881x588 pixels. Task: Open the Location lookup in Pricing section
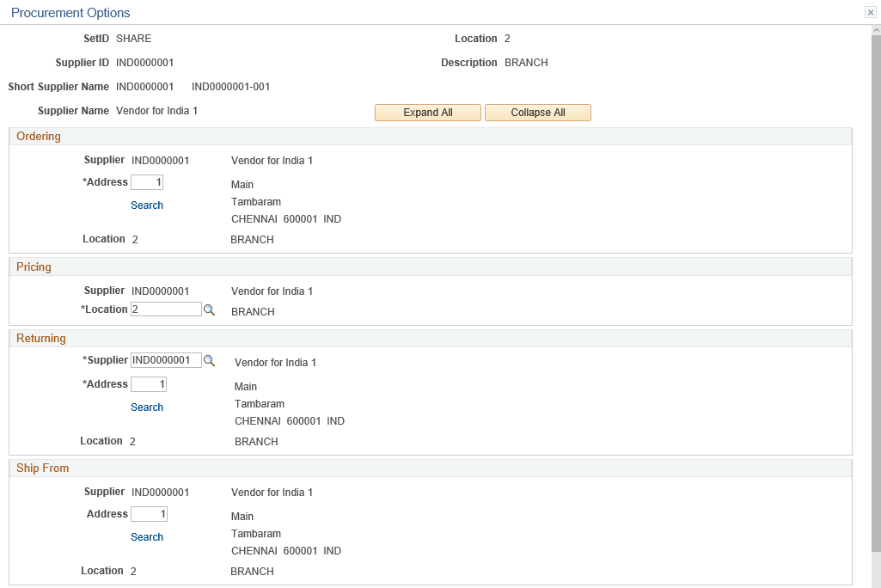tap(210, 309)
